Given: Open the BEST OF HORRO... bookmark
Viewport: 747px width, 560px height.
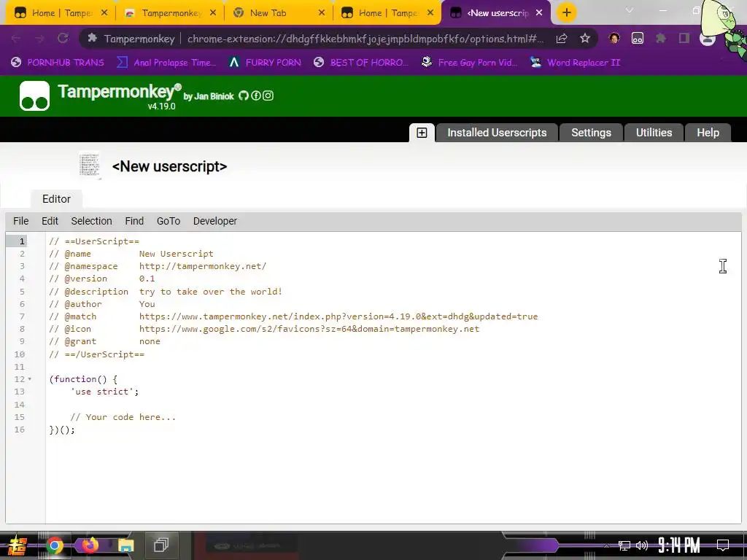Looking at the screenshot, I should tap(361, 63).
